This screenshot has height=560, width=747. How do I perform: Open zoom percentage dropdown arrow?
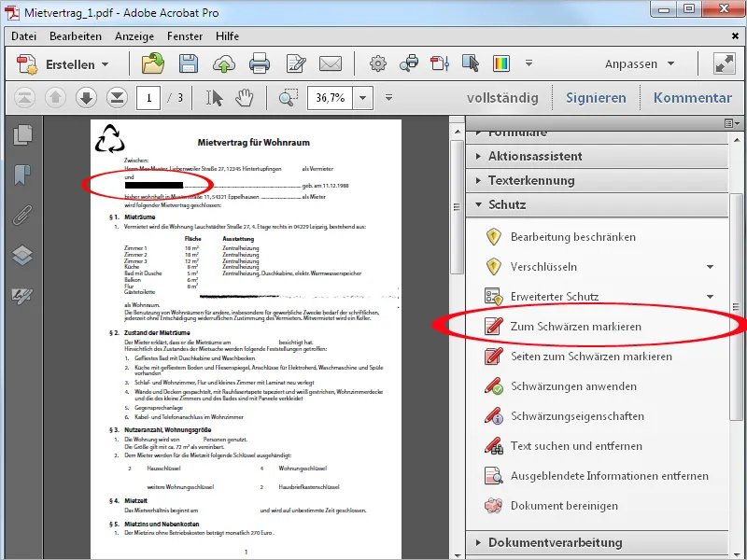coord(363,98)
